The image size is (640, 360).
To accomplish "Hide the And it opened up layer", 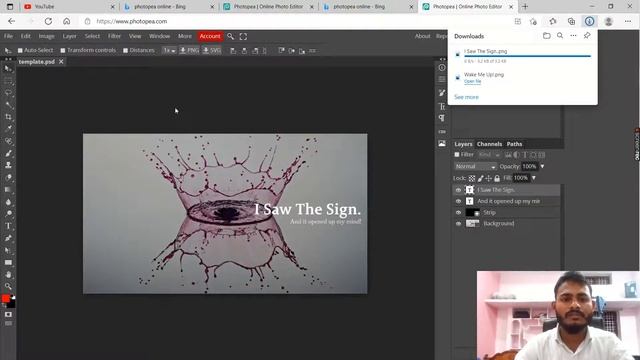I will pos(458,201).
